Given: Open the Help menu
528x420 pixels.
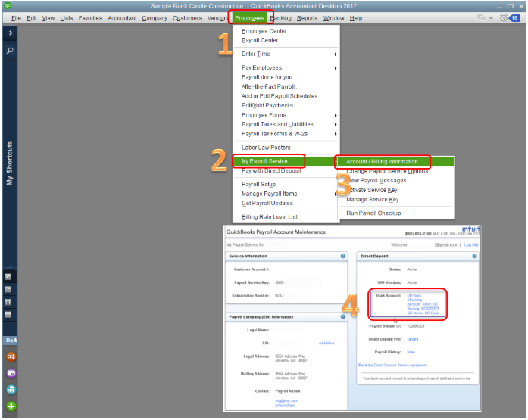Looking at the screenshot, I should tap(355, 18).
